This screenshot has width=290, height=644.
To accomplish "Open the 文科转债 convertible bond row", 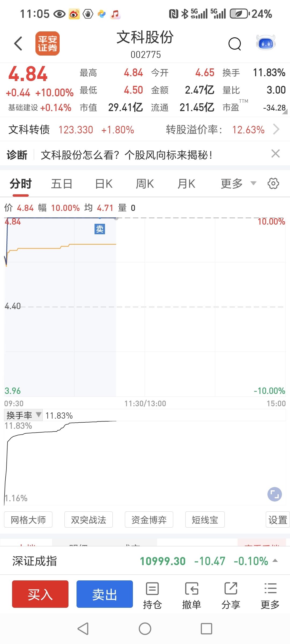I will [x=145, y=129].
